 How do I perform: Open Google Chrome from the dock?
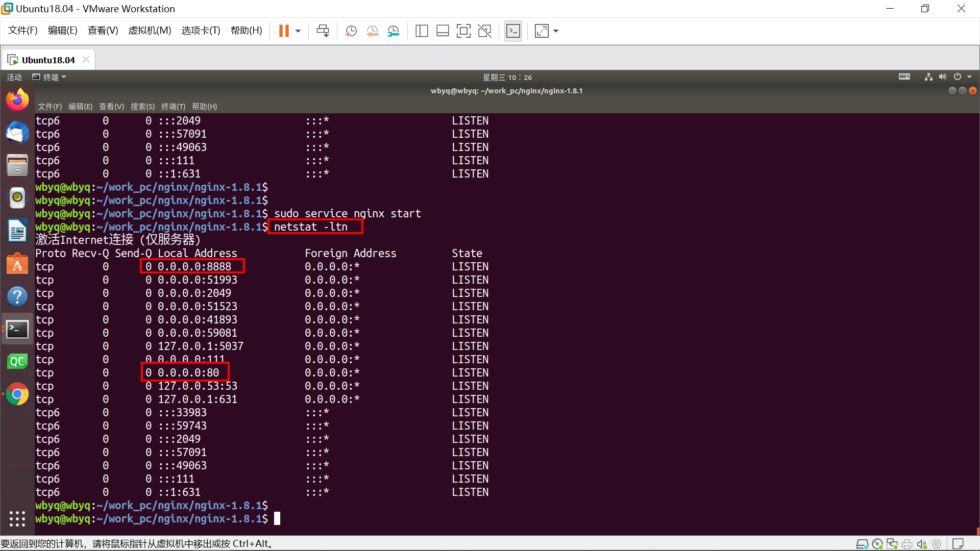pos(17,394)
